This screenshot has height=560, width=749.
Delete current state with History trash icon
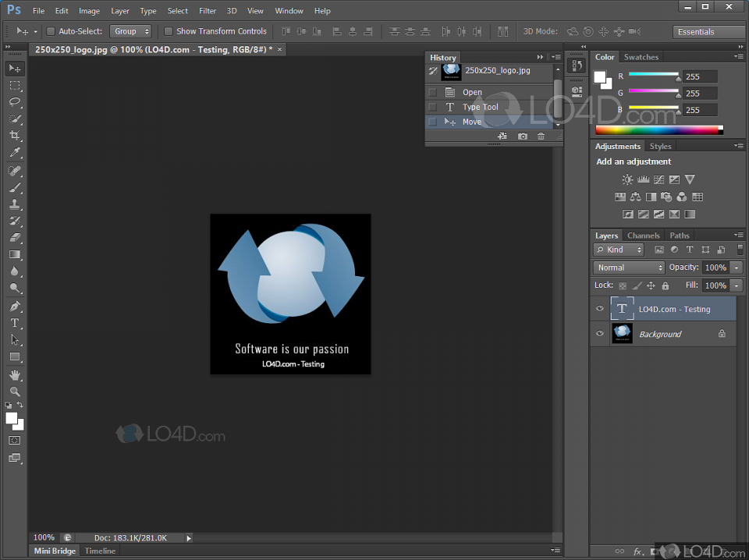tap(541, 136)
